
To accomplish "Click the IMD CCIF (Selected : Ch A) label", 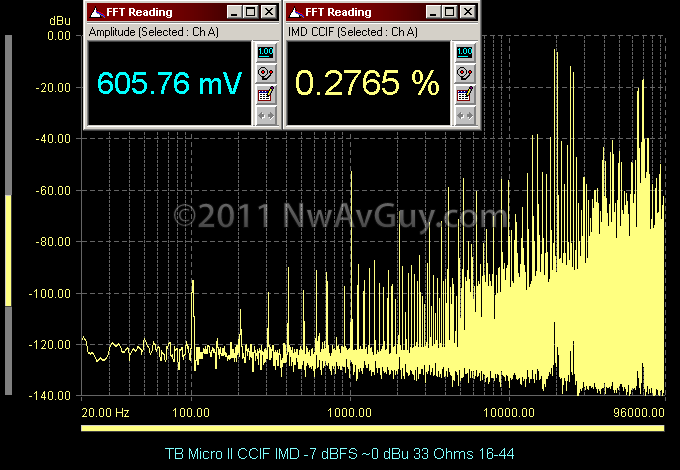I will [353, 32].
